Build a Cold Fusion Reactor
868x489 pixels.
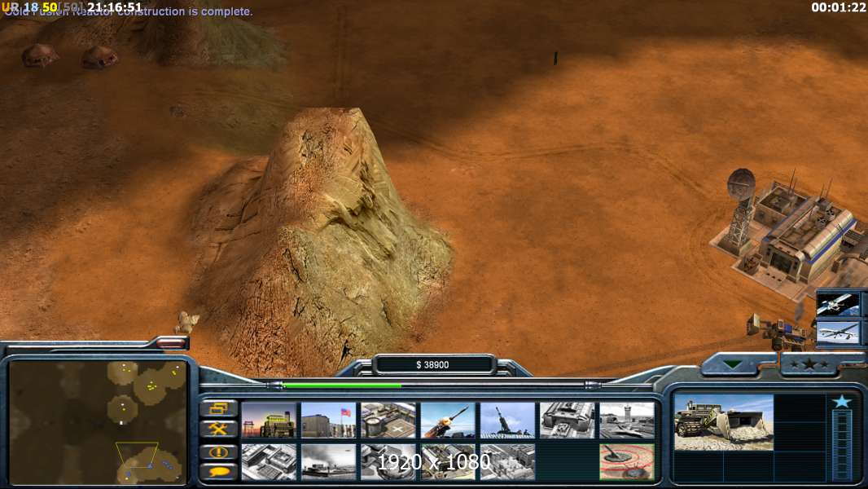pyautogui.click(x=269, y=420)
